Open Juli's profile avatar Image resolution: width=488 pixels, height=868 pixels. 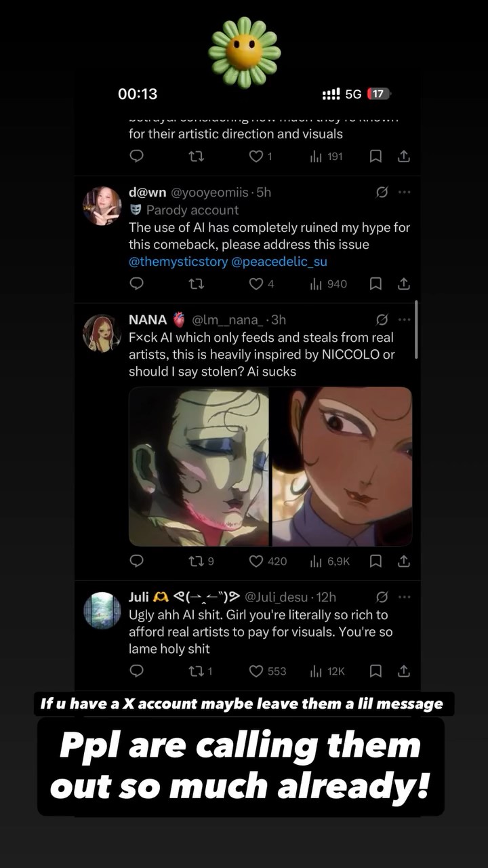click(102, 610)
